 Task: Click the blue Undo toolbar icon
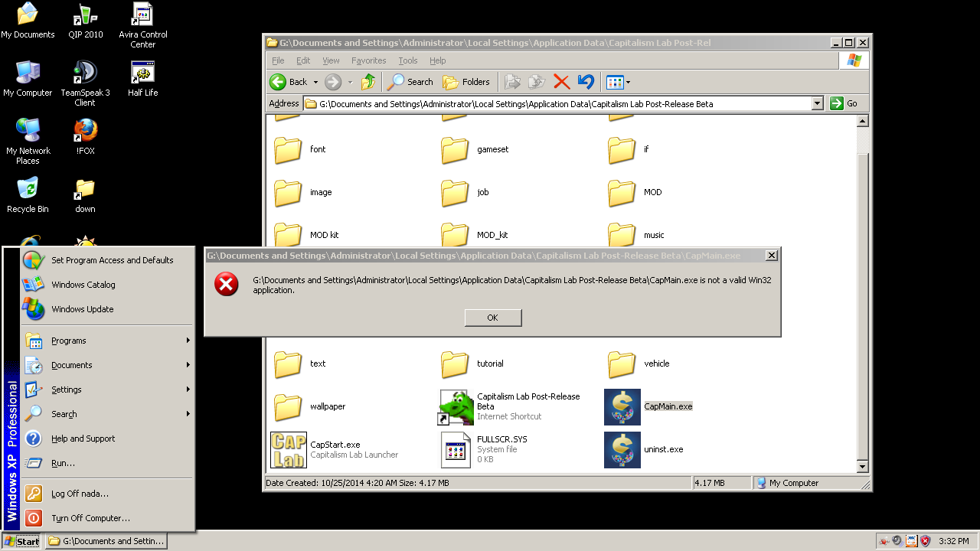(586, 82)
